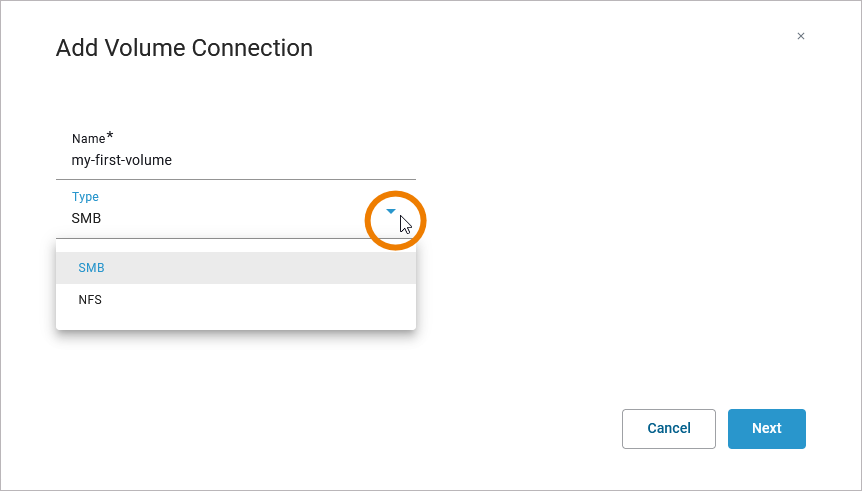Select SMB from the Type list
The width and height of the screenshot is (862, 491).
click(x=92, y=268)
